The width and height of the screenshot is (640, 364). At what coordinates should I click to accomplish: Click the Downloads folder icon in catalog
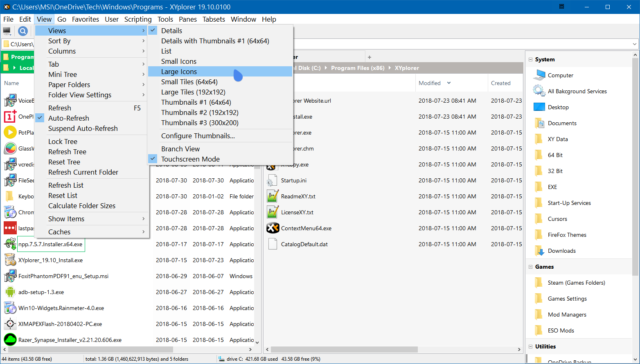pyautogui.click(x=539, y=251)
